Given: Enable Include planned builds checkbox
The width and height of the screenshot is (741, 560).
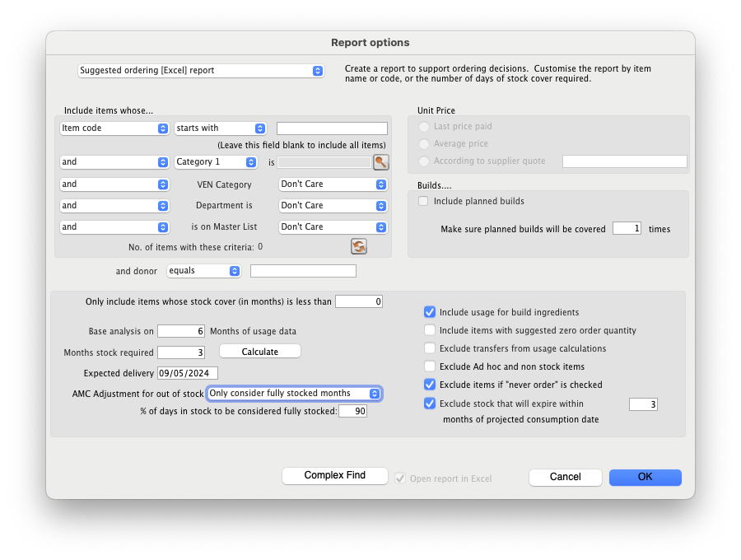Looking at the screenshot, I should [x=423, y=201].
